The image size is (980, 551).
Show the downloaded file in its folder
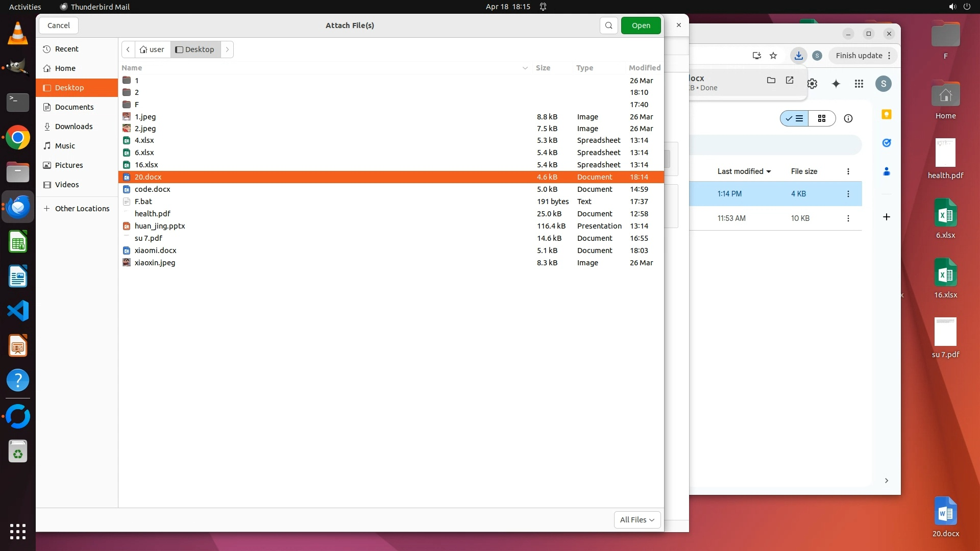point(771,80)
